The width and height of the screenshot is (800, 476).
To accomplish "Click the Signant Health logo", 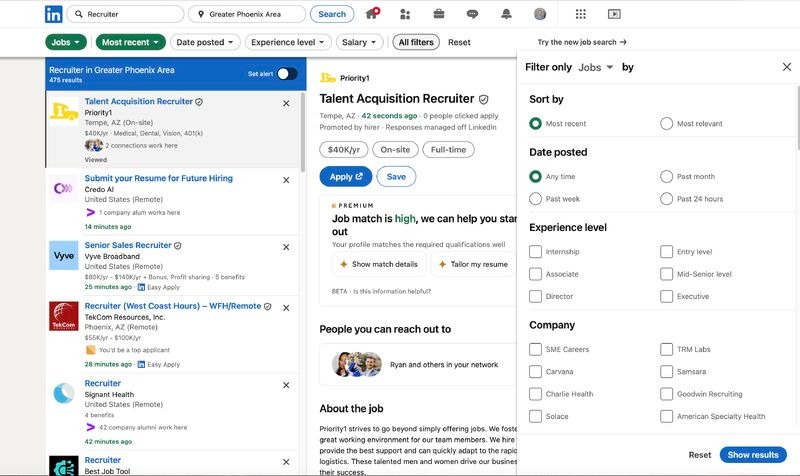I will tap(64, 393).
